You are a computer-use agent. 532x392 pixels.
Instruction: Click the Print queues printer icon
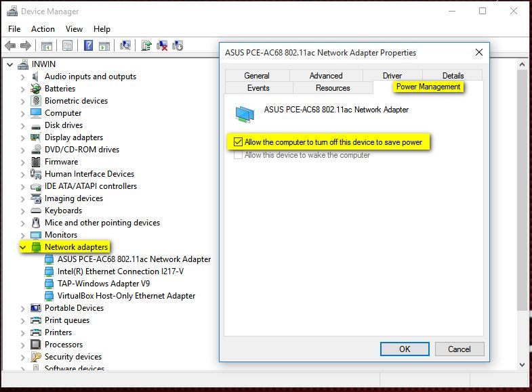point(36,320)
